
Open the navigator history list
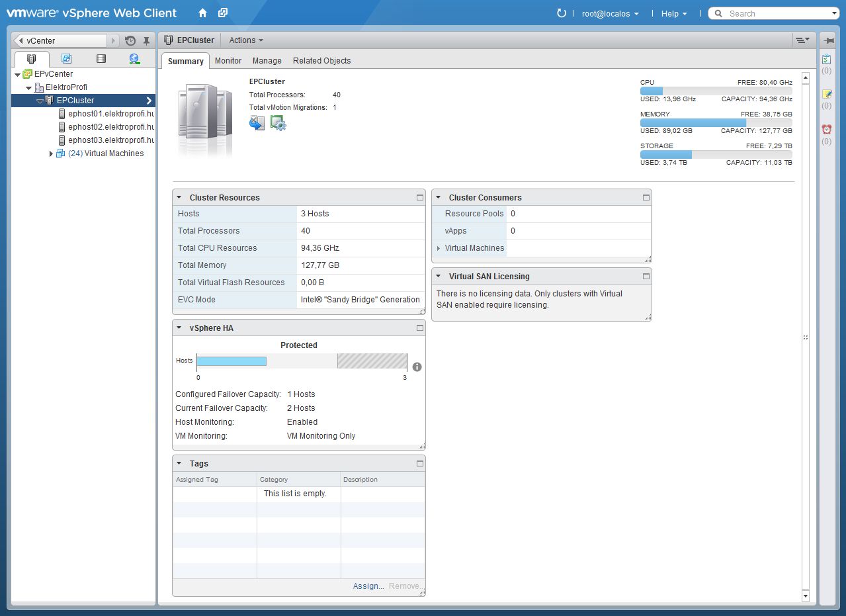coord(130,41)
